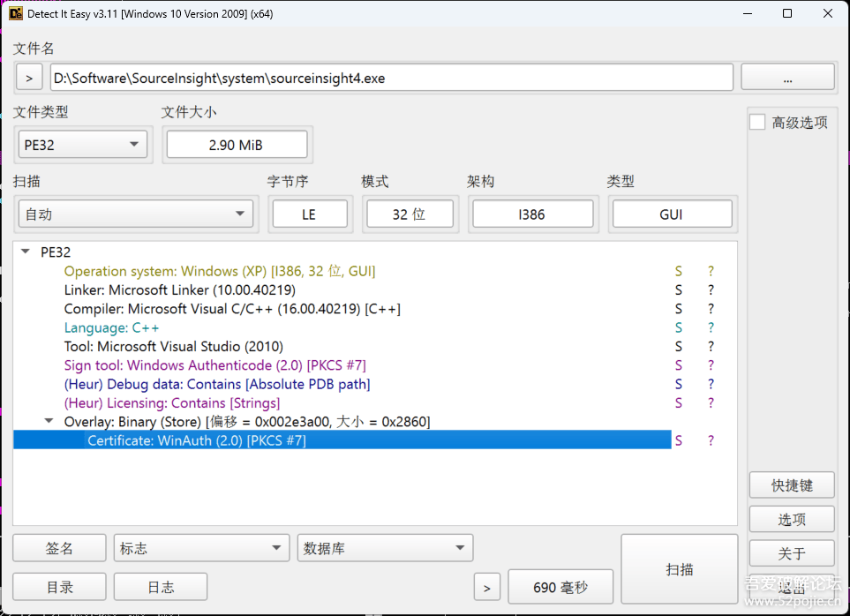Open the 关于 about button

792,553
